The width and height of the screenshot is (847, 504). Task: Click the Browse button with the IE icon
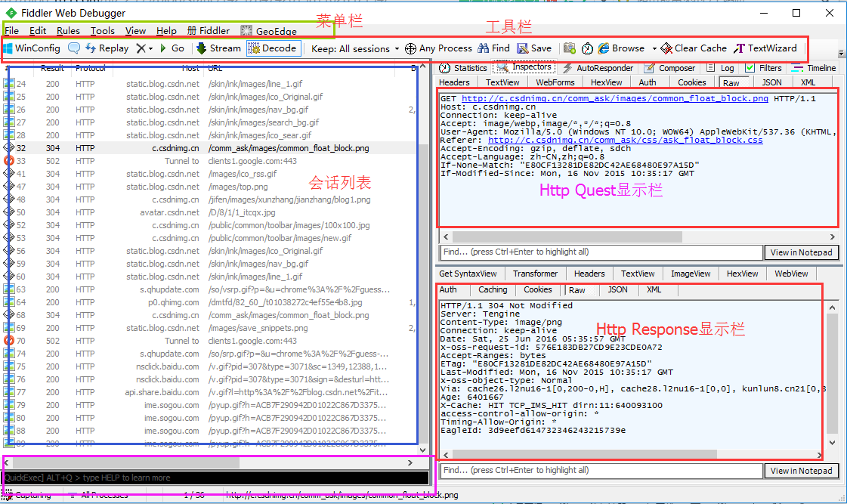pyautogui.click(x=621, y=48)
